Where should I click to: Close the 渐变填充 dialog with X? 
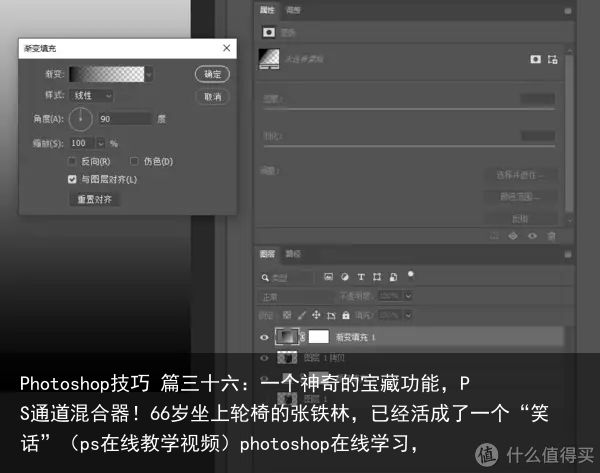[227, 48]
